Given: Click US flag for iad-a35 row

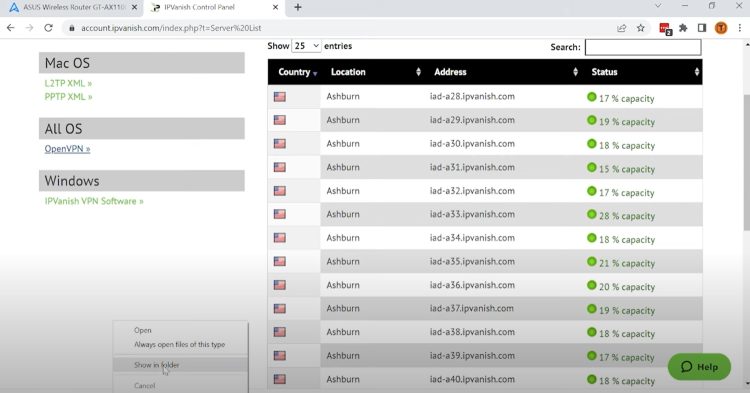Looking at the screenshot, I should (x=280, y=262).
